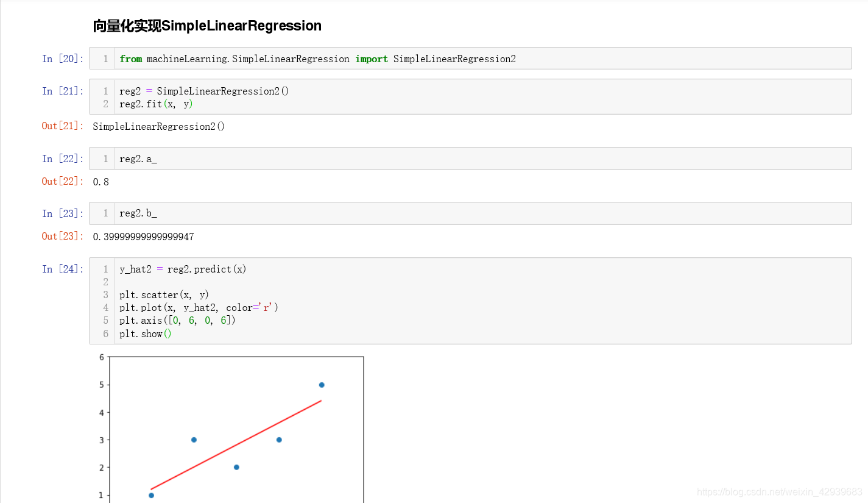868x503 pixels.
Task: Click the In [24]: prompt label
Action: (63, 269)
